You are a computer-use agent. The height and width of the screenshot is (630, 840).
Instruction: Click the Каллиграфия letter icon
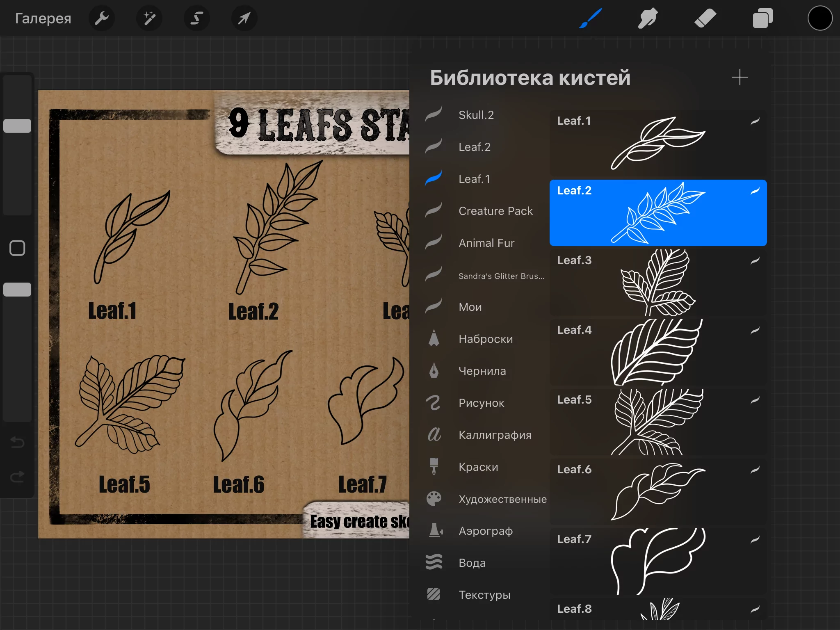434,434
